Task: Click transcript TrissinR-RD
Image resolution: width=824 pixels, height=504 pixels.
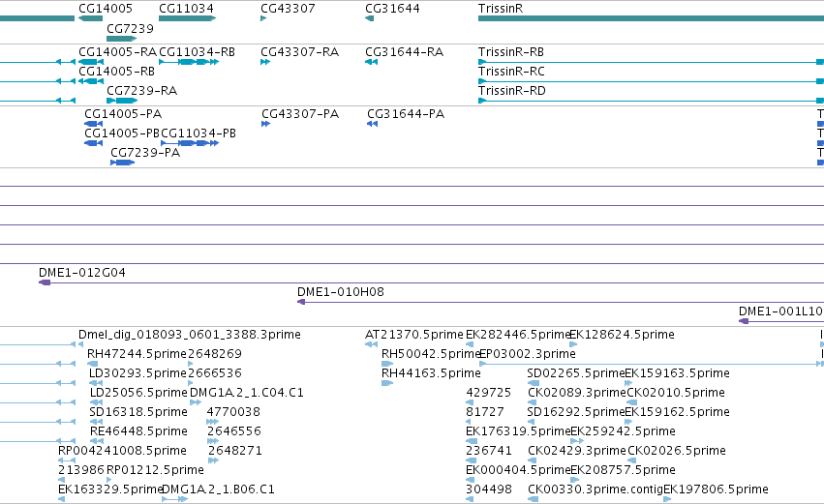Action: (x=512, y=91)
